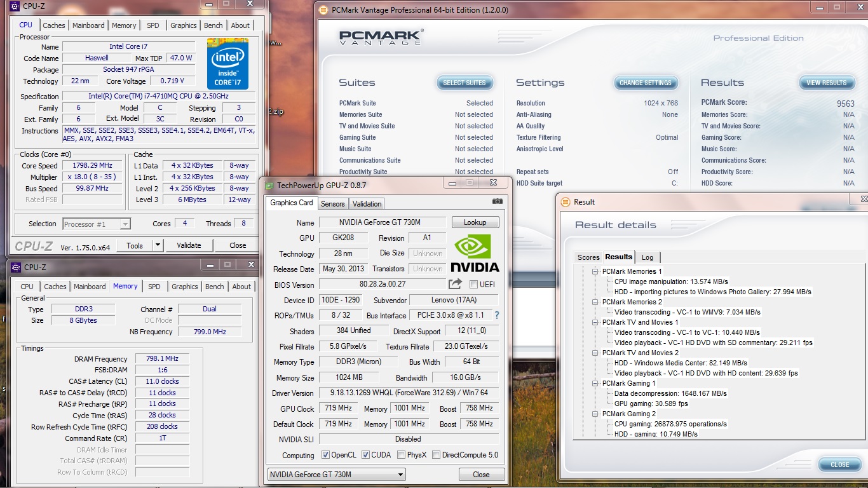Collapse the PCMark Gaming 1 tree node
This screenshot has width=868, height=488.
coord(595,383)
